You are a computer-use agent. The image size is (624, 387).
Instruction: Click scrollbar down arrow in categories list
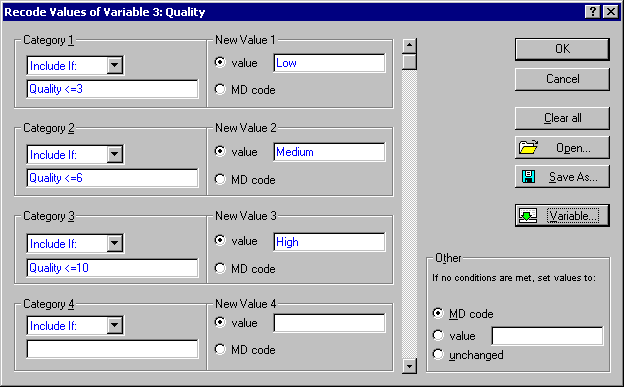point(409,366)
